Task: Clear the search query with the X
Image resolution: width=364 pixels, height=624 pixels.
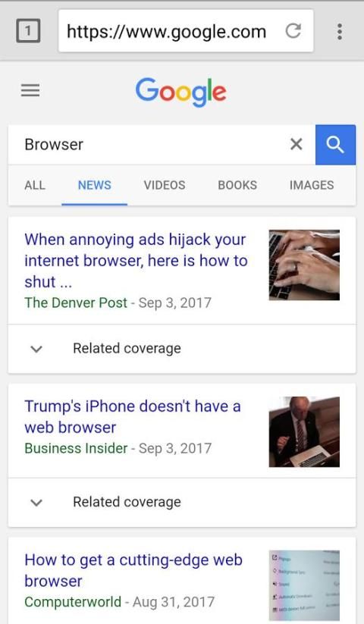Action: (297, 144)
